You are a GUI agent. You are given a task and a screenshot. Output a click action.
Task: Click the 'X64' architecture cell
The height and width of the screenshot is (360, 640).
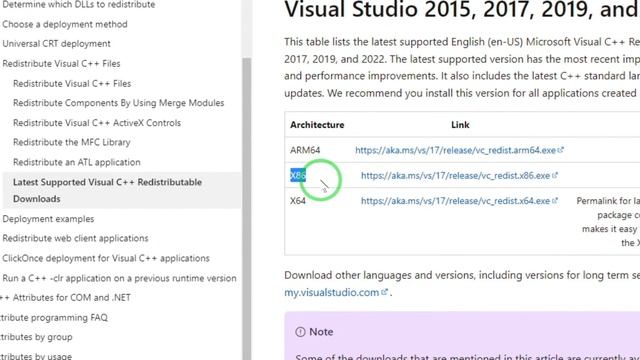pyautogui.click(x=298, y=201)
